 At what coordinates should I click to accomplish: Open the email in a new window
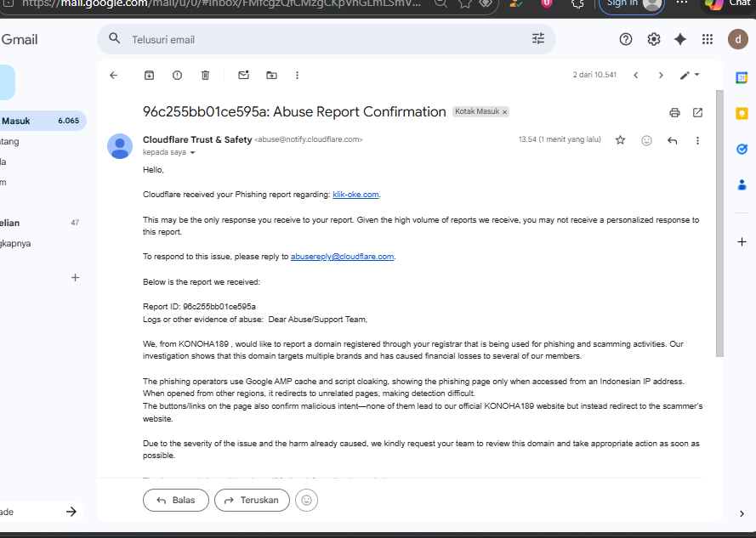click(x=697, y=112)
